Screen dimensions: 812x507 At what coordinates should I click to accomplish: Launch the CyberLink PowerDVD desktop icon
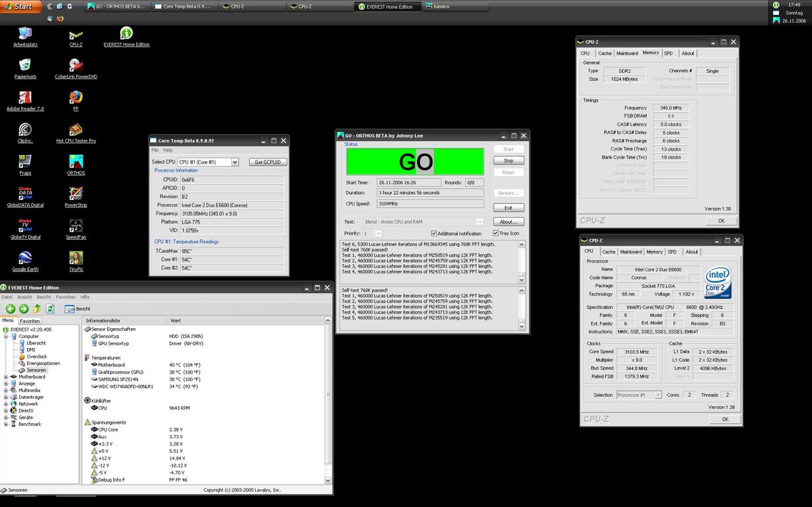click(x=76, y=69)
